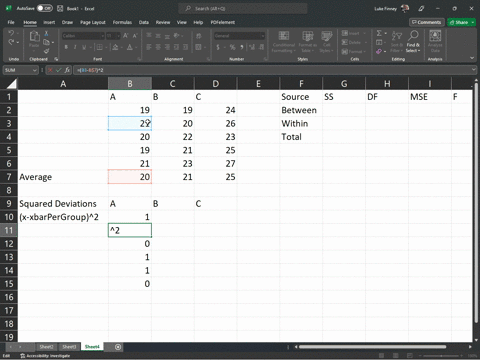The image size is (480, 360).
Task: Click the Undo arrow icon
Action: pyautogui.click(x=11, y=33)
